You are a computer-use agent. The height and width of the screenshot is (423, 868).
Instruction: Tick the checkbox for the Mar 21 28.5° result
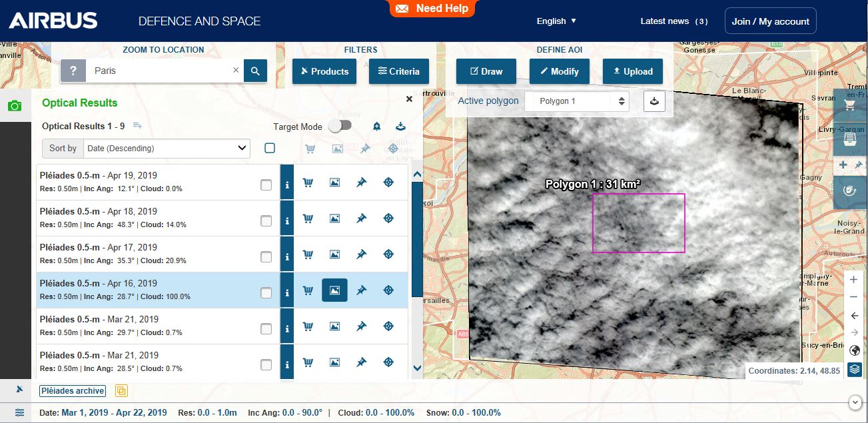click(266, 365)
